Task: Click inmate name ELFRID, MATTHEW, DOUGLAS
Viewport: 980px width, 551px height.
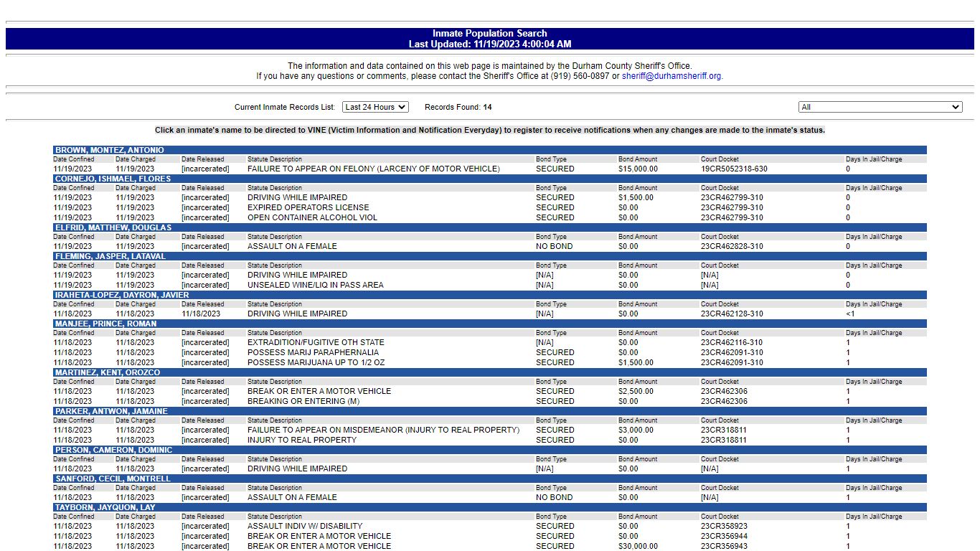Action: pos(113,227)
